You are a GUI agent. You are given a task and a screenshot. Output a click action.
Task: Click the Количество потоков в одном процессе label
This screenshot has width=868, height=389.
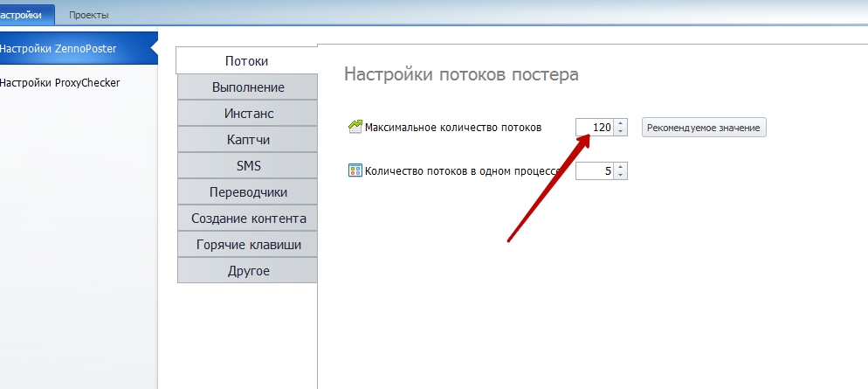pos(464,171)
